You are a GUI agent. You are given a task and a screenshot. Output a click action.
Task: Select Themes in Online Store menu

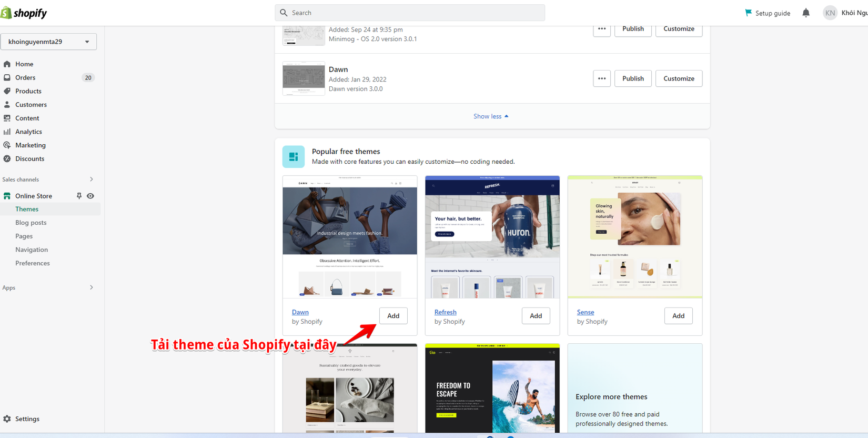tap(27, 209)
